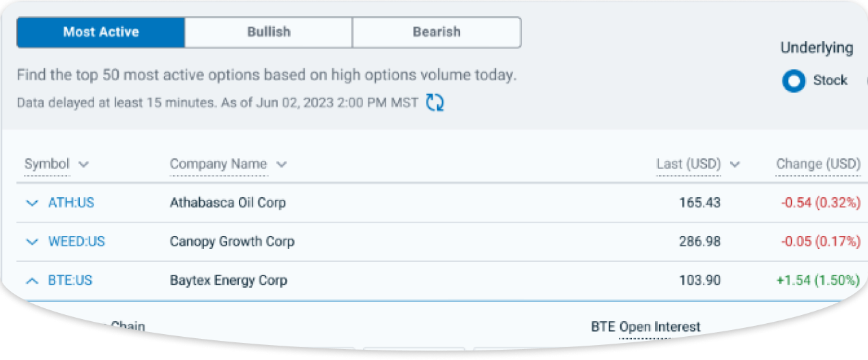Image resolution: width=868 pixels, height=360 pixels.
Task: Sort by Symbol column arrow
Action: tap(83, 164)
